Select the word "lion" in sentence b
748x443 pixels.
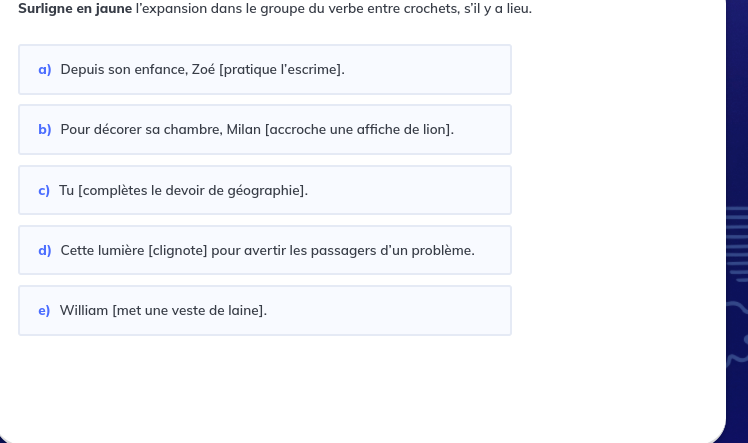[437, 130]
